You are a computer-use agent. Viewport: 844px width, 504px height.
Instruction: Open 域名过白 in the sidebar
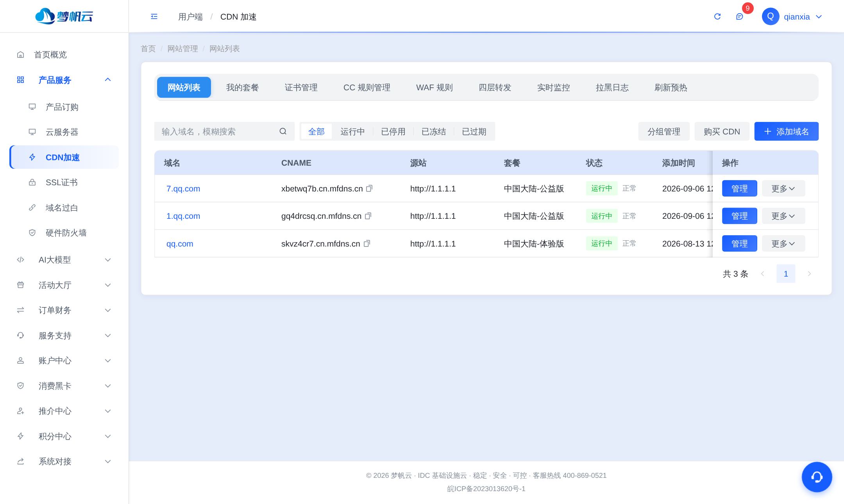click(x=64, y=207)
